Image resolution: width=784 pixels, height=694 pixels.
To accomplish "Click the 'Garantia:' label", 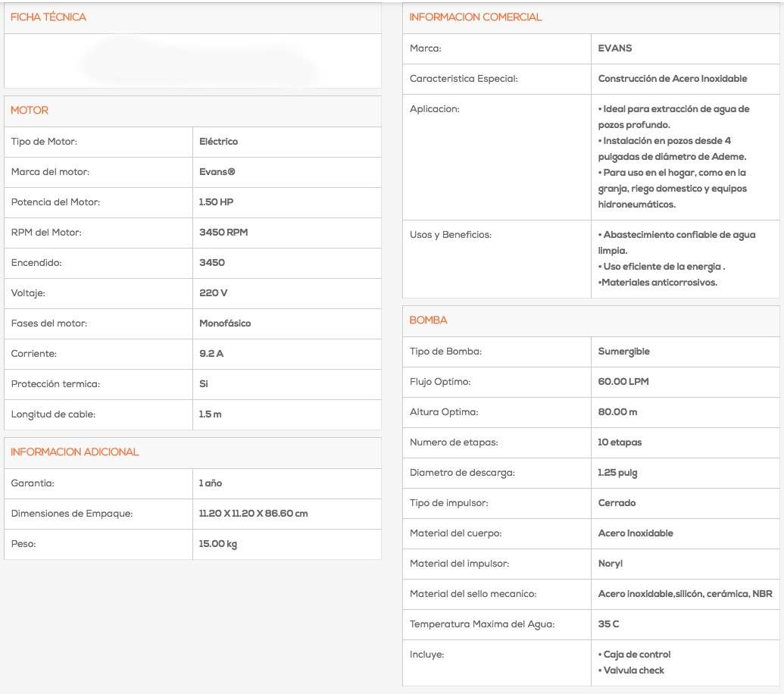I will coord(33,483).
